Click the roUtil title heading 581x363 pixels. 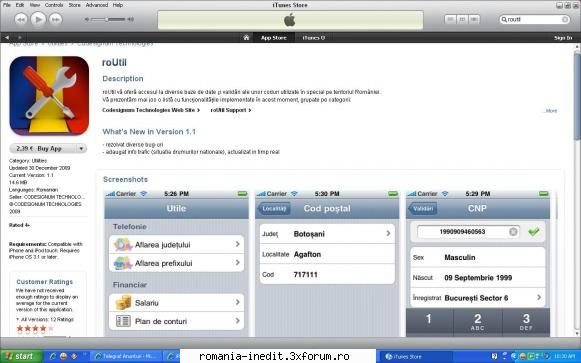tap(114, 62)
